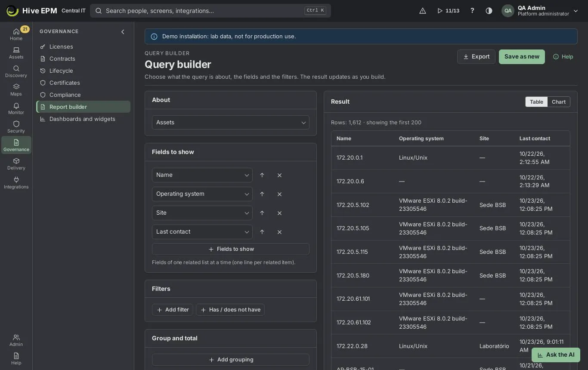Open the Delivery section

(16, 164)
